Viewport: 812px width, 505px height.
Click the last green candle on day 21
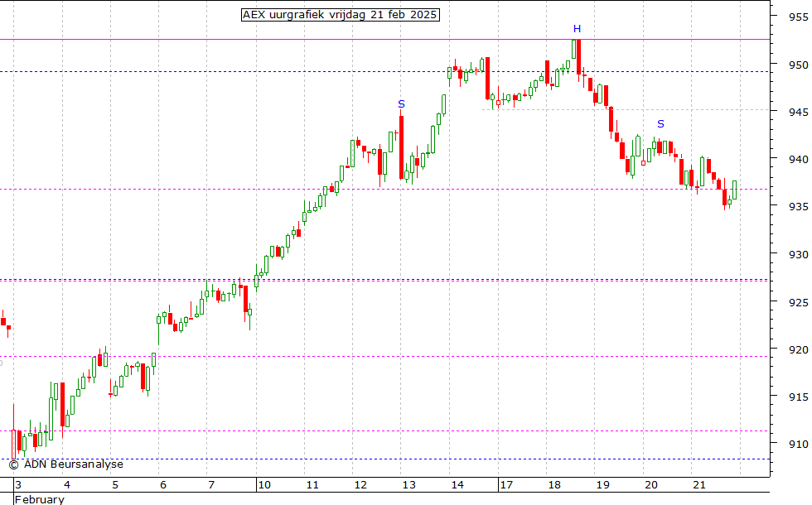[734, 190]
